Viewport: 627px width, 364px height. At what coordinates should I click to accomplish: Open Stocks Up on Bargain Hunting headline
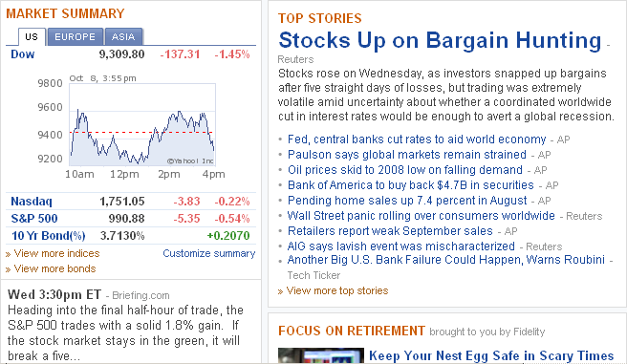[x=440, y=40]
